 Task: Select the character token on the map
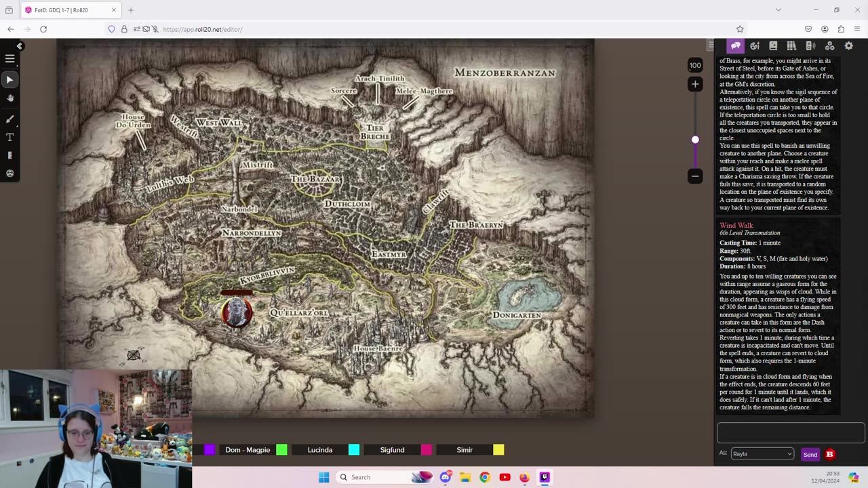pyautogui.click(x=237, y=312)
